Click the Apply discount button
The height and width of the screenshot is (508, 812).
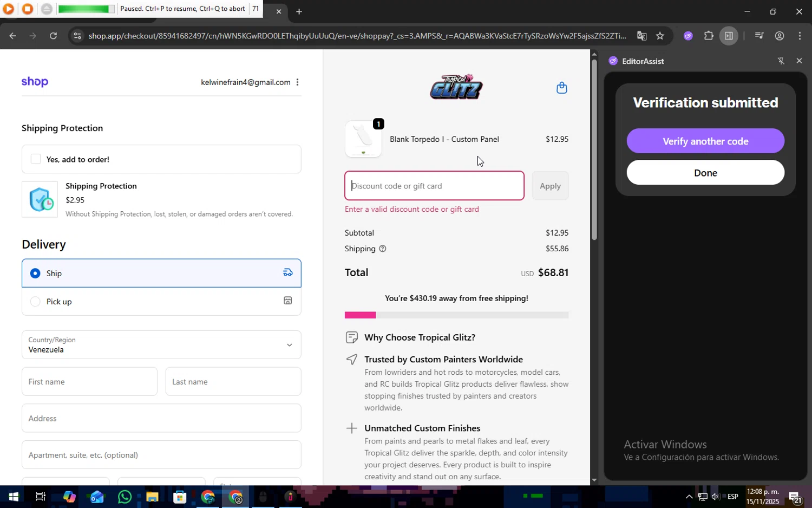550,186
